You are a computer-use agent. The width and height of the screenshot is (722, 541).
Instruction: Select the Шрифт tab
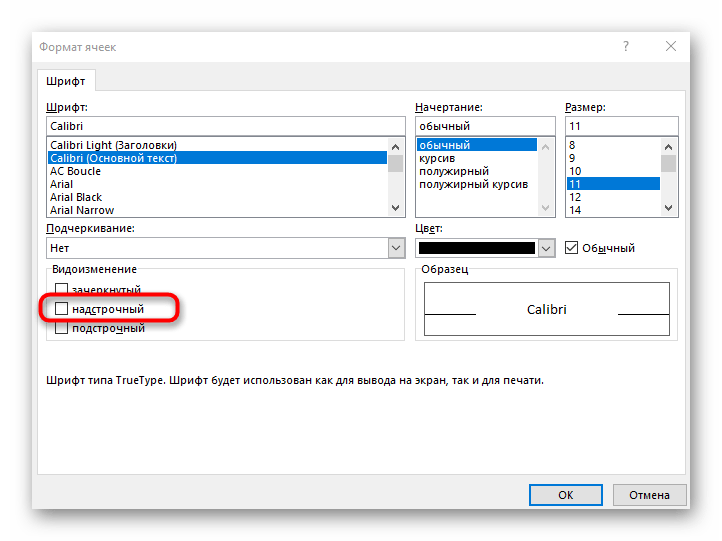coord(66,81)
